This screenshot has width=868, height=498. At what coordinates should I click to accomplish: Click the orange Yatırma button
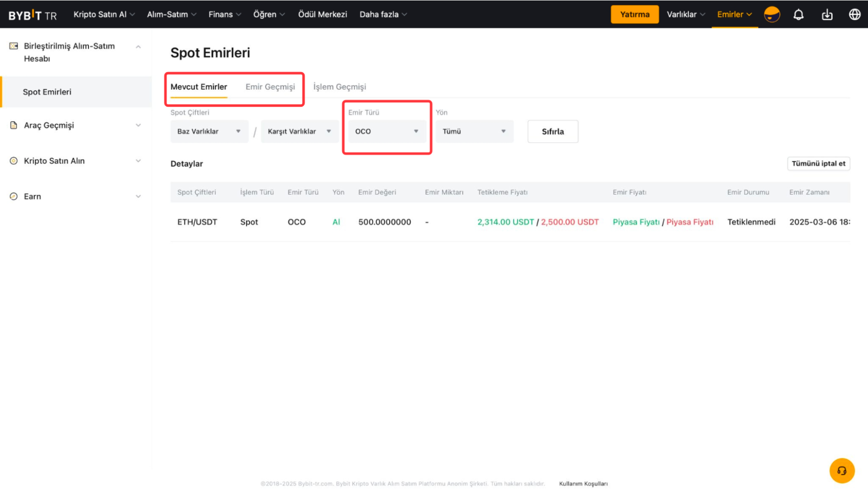tap(634, 14)
